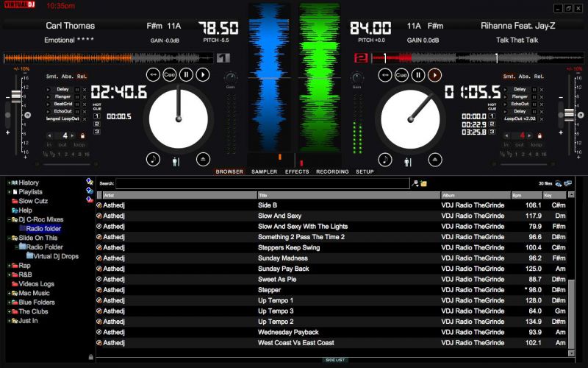This screenshot has height=368, width=588.
Task: Click the add favorite folder star icon
Action: point(90,182)
